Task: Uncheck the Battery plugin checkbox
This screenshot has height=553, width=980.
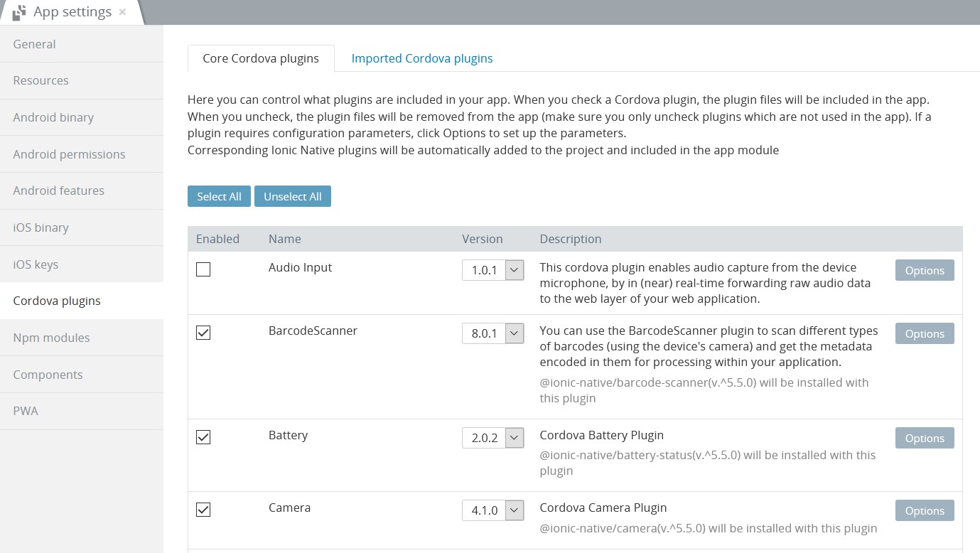Action: [203, 437]
